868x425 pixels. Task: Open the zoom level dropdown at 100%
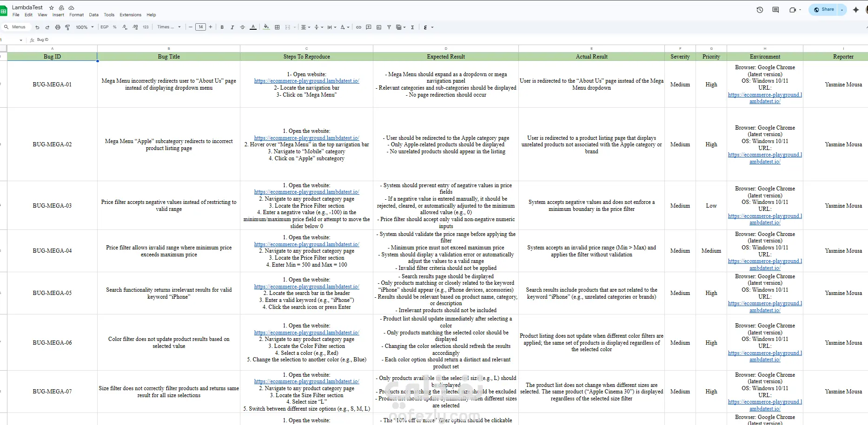coord(85,27)
